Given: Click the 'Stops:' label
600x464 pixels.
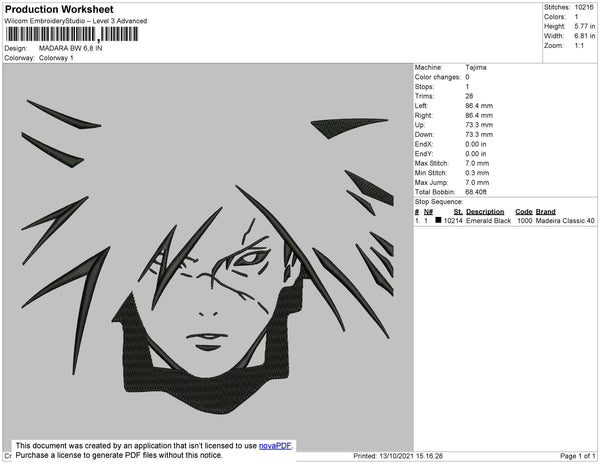Looking at the screenshot, I should (x=424, y=87).
